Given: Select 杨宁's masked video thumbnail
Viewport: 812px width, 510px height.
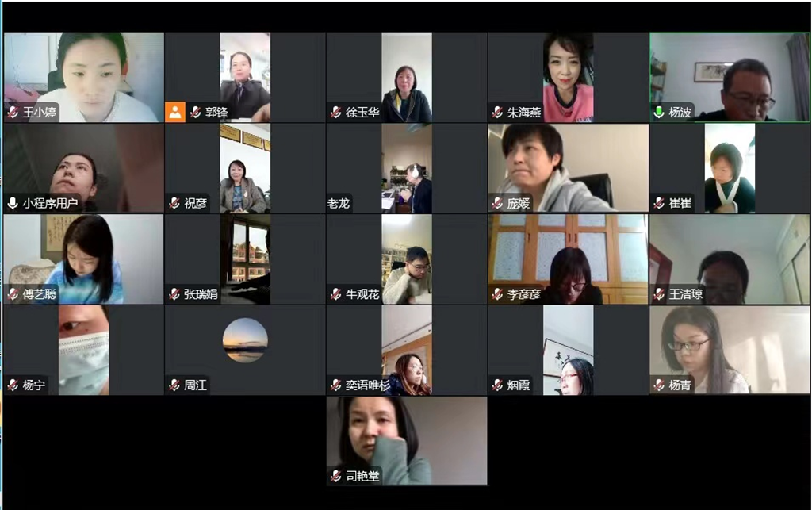Looking at the screenshot, I should (x=83, y=350).
